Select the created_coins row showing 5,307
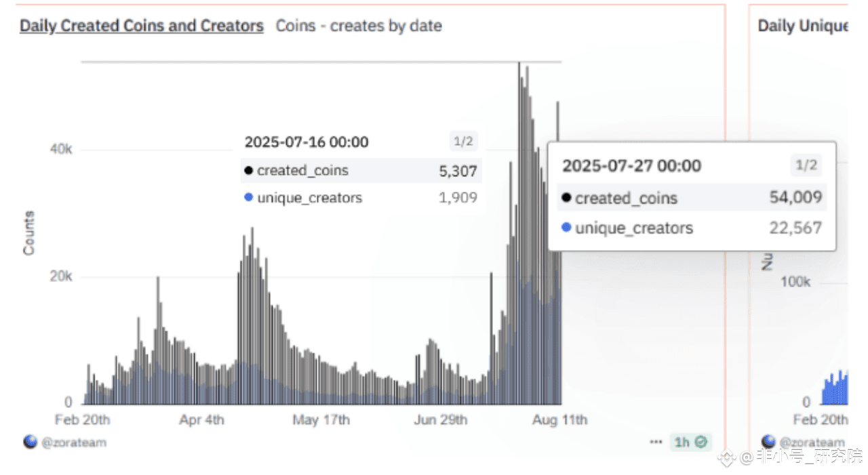 point(361,171)
